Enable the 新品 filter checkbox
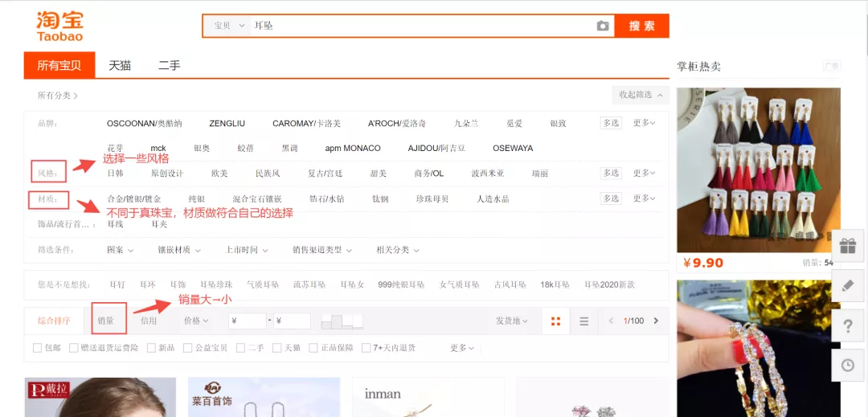 tap(151, 348)
